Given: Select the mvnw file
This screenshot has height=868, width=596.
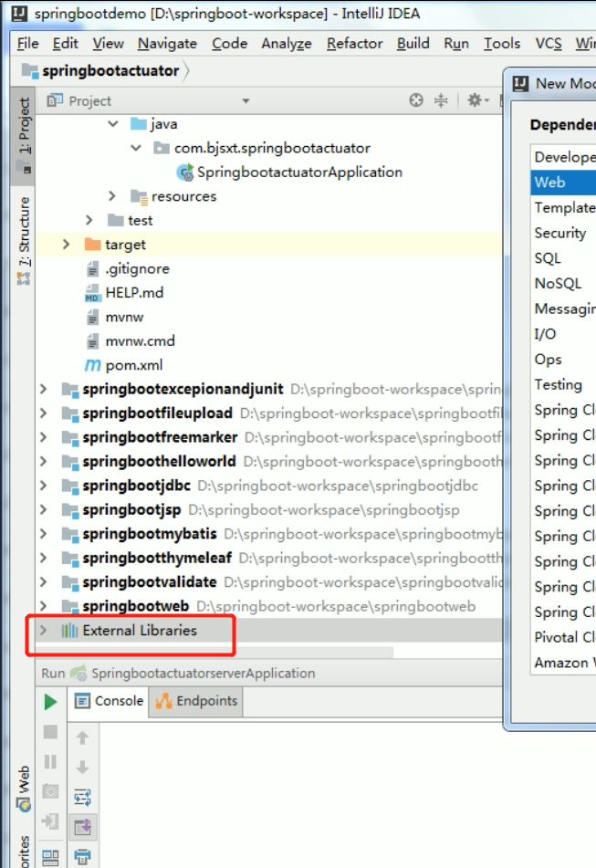Looking at the screenshot, I should pyautogui.click(x=124, y=317).
